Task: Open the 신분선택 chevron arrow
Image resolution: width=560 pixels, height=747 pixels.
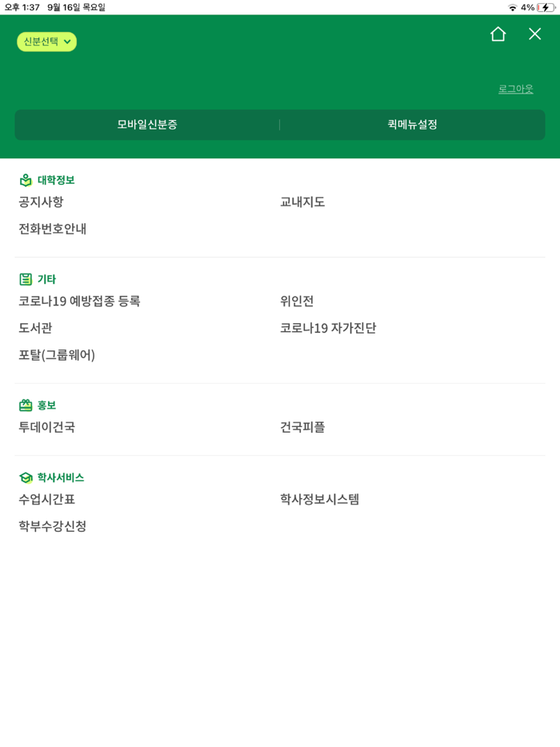Action: click(x=69, y=42)
